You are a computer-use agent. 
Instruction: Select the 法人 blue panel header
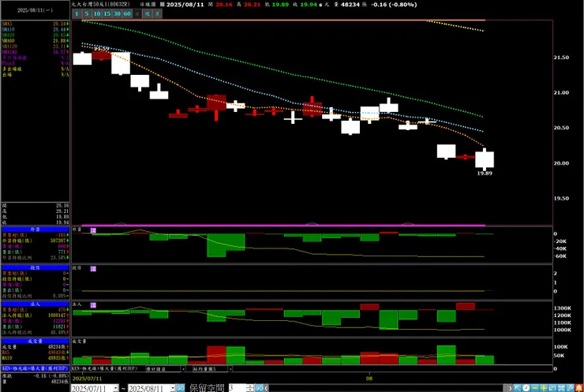[x=35, y=304]
